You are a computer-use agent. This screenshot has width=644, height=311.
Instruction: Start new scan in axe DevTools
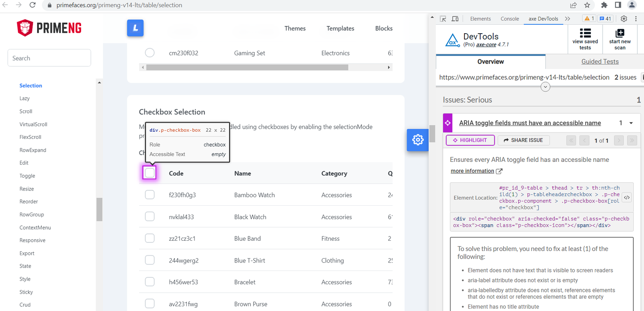pyautogui.click(x=620, y=39)
